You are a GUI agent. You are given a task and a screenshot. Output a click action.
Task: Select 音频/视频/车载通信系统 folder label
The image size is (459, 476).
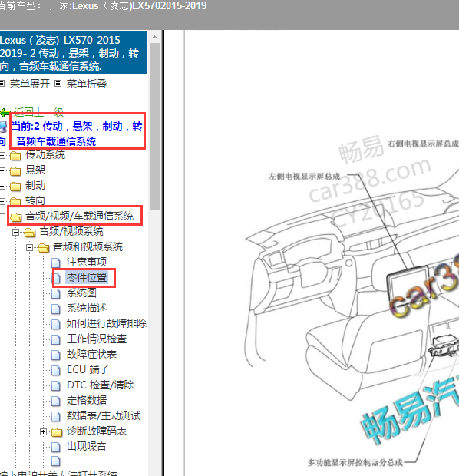click(80, 217)
